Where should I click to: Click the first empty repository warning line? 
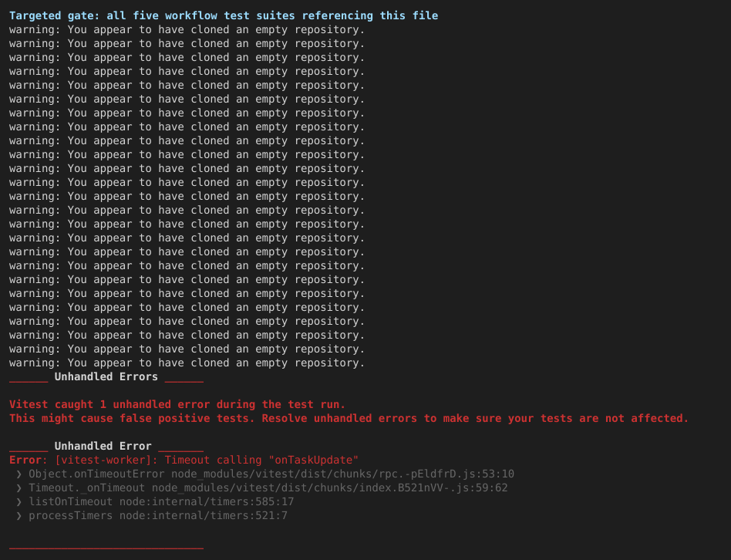click(187, 30)
